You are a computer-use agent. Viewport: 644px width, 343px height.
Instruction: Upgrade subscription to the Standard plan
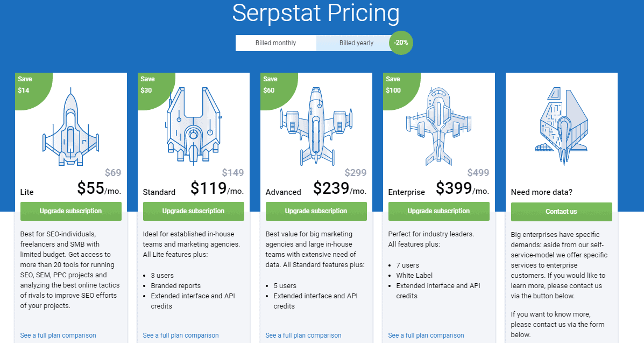(x=194, y=211)
